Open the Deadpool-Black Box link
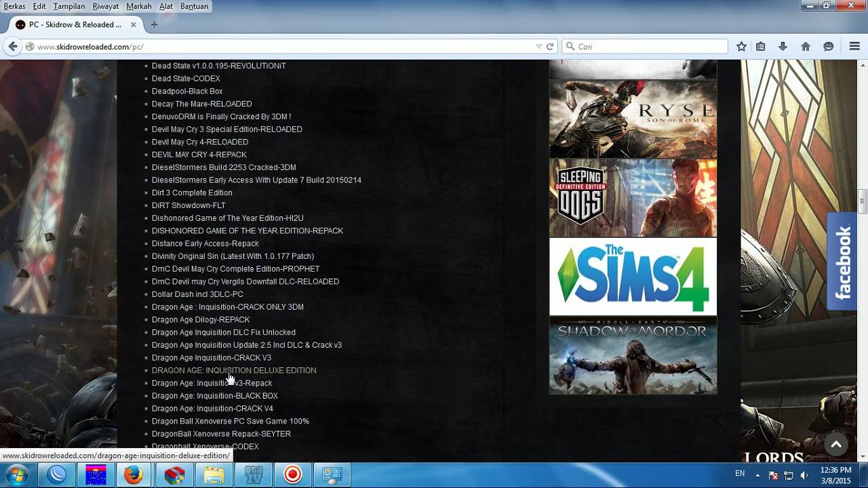868x488 pixels. pos(187,91)
